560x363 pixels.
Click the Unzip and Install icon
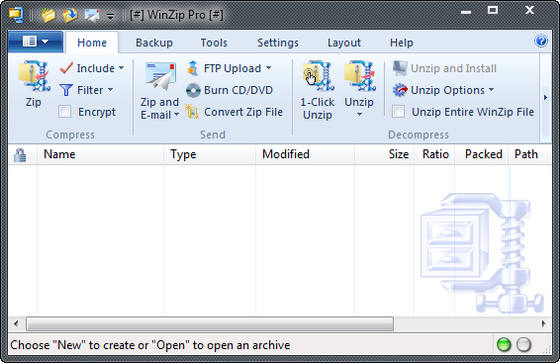400,68
